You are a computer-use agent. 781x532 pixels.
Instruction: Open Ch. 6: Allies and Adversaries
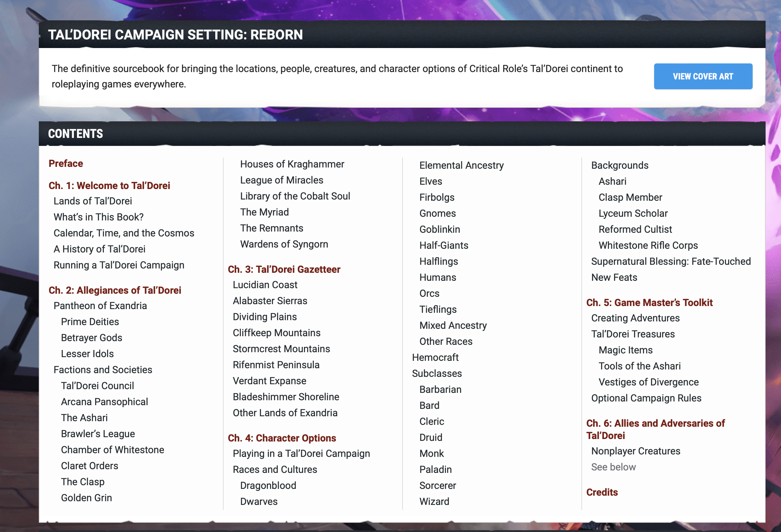click(x=655, y=429)
